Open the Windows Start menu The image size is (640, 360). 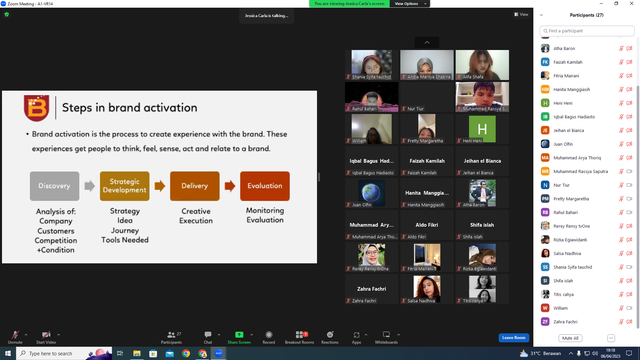pos(8,353)
